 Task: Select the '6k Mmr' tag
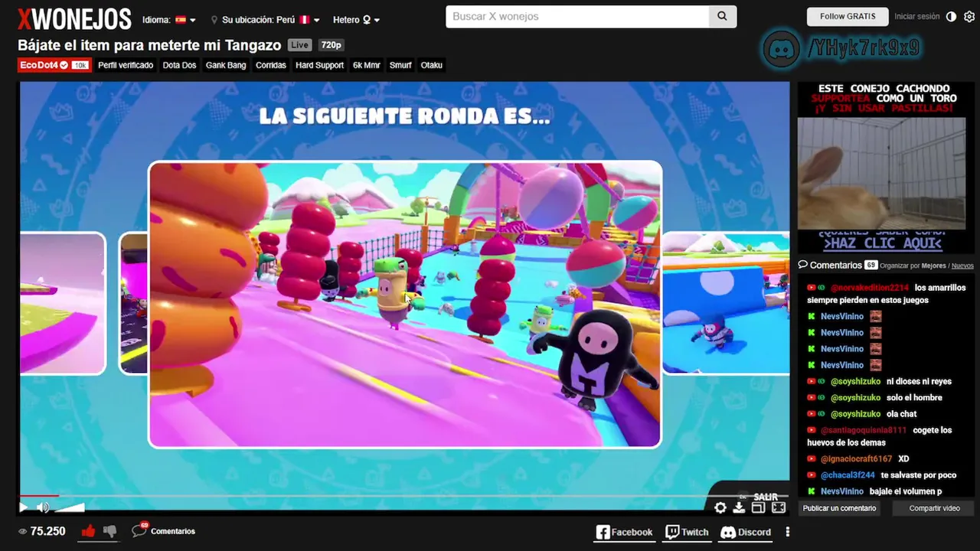click(x=367, y=65)
